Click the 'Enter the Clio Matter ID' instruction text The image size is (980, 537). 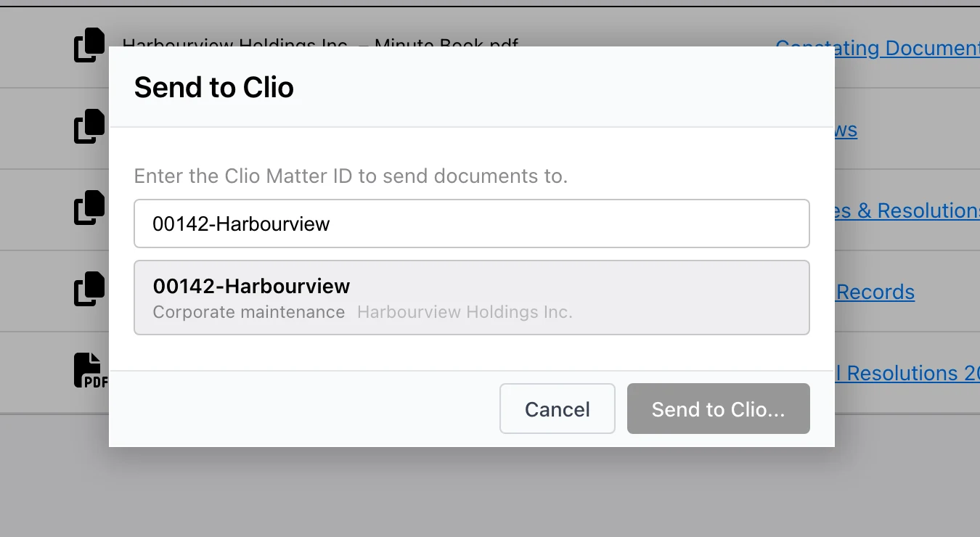351,176
